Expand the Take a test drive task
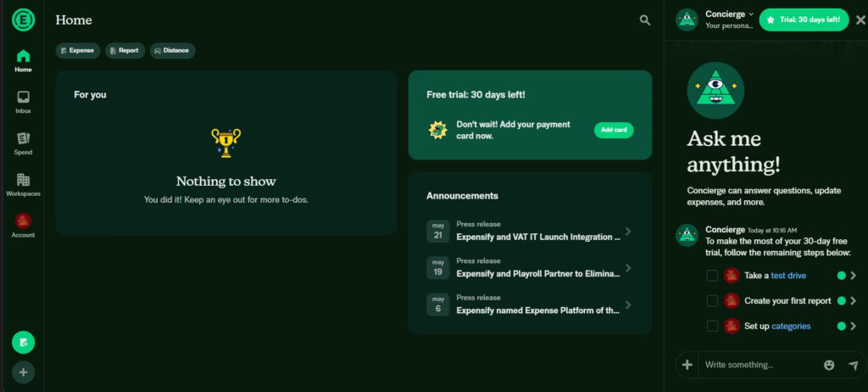Viewport: 868px width, 392px height. coord(853,276)
